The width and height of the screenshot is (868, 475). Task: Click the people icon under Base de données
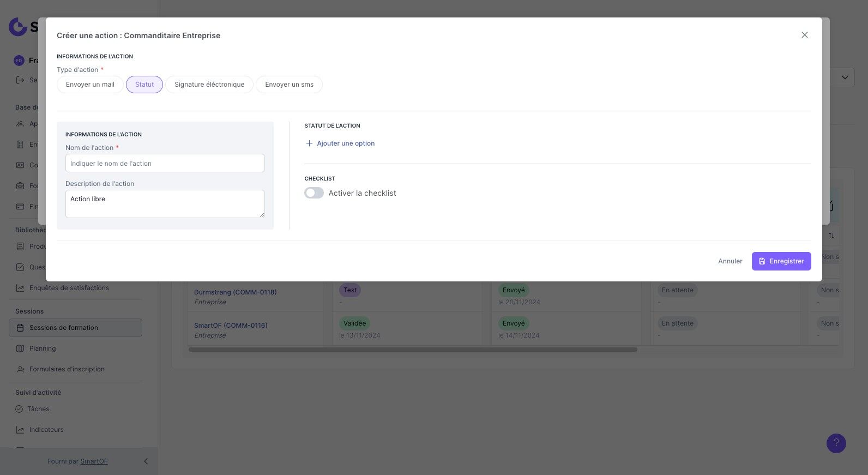tap(20, 124)
